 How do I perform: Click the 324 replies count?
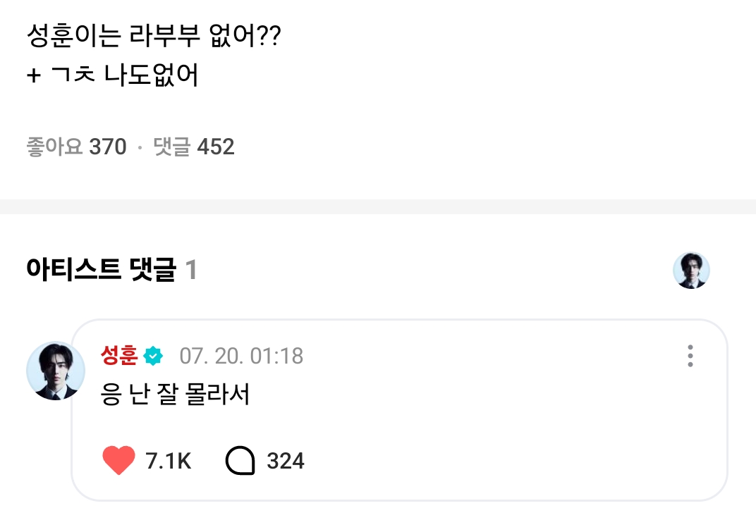(x=286, y=461)
